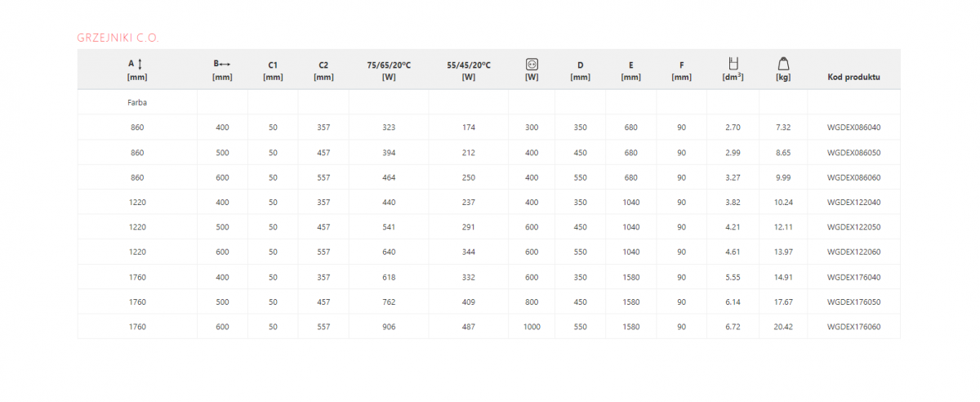Select product code WGDEX086060
The image size is (980, 402).
(853, 177)
